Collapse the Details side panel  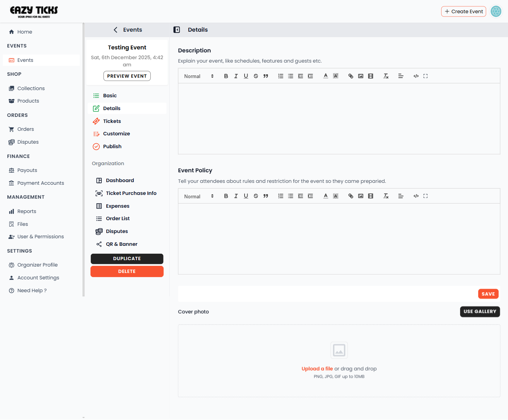click(x=177, y=30)
